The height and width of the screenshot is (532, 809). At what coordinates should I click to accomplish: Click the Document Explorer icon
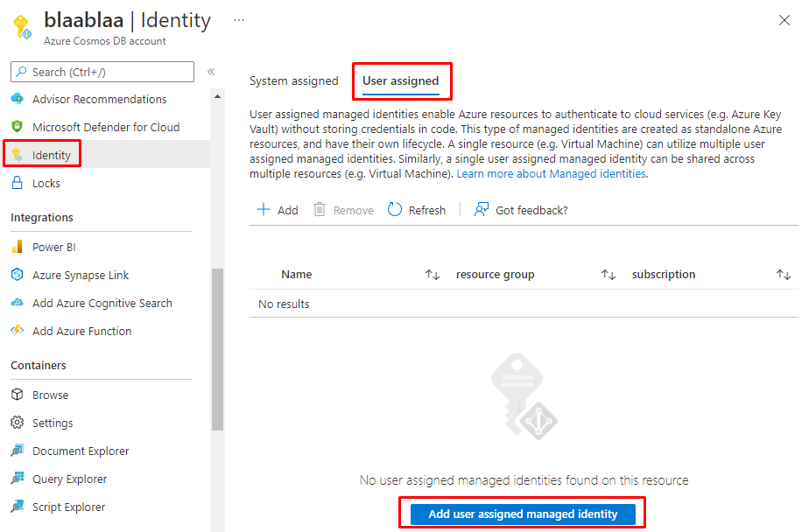click(x=17, y=451)
